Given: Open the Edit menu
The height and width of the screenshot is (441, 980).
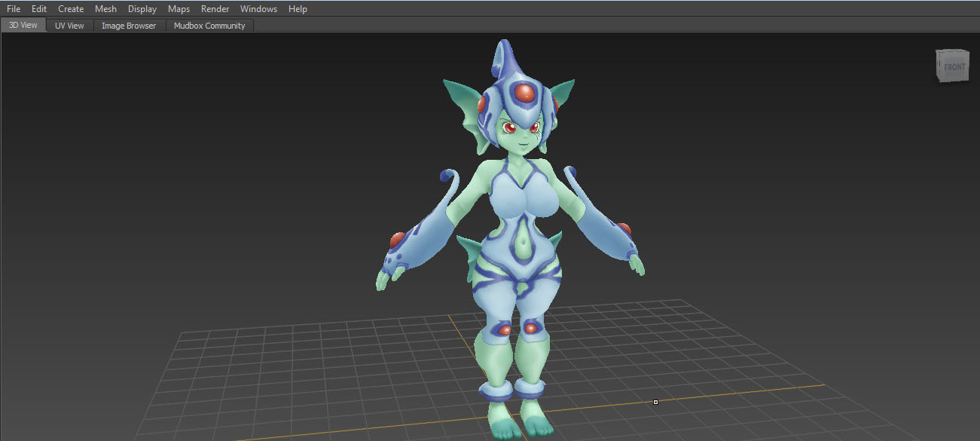Looking at the screenshot, I should pos(39,9).
